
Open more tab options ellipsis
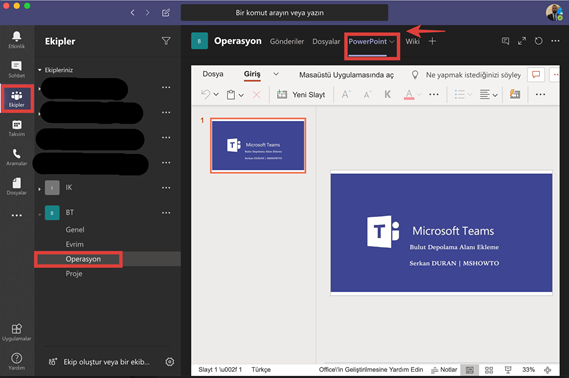tap(555, 41)
